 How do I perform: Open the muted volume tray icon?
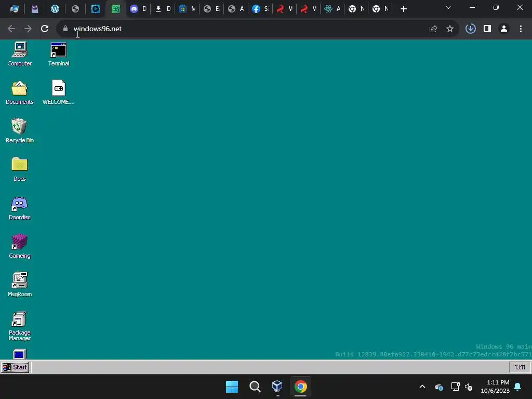(x=469, y=387)
